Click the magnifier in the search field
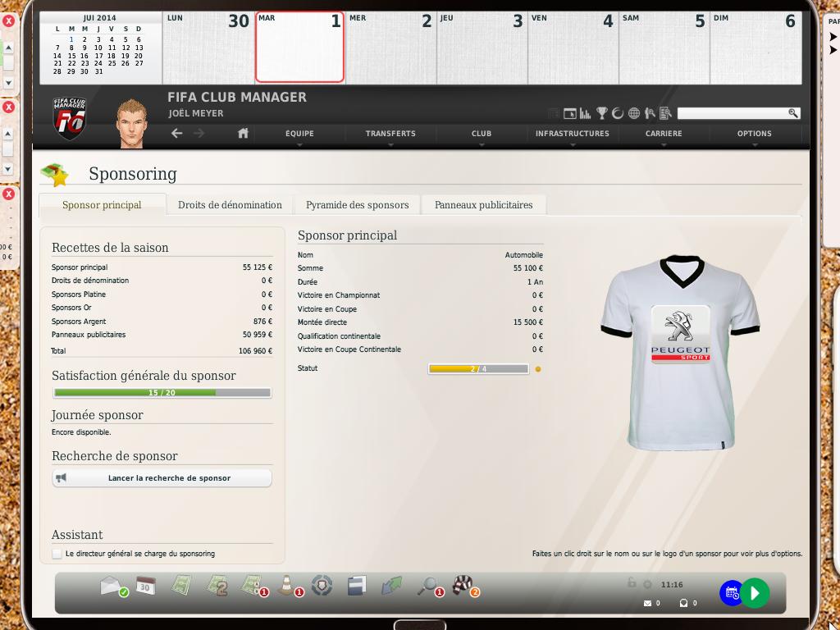Screen dimensions: 840x630 click(793, 113)
